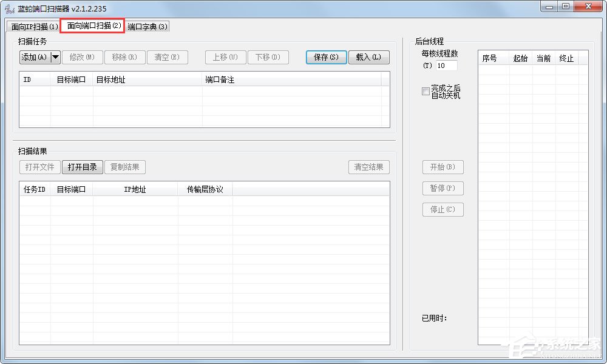607x364 pixels.
Task: Click the 目标端口 column header in task list
Action: (x=71, y=79)
